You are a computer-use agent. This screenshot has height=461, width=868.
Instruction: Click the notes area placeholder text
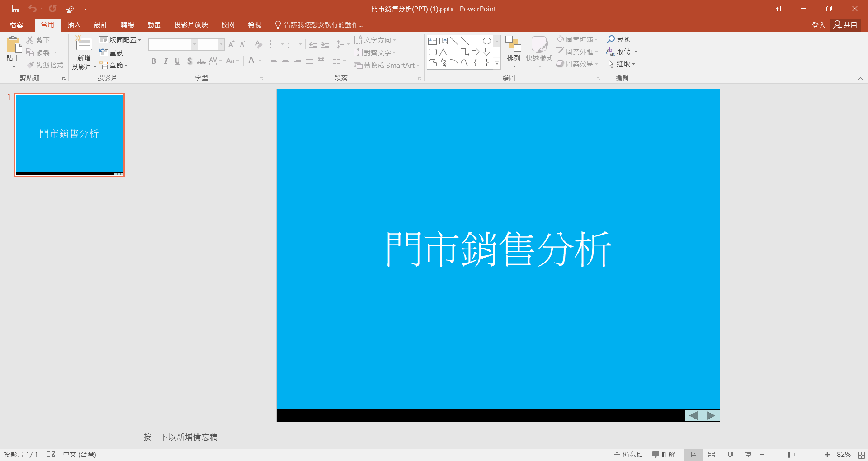coord(180,437)
